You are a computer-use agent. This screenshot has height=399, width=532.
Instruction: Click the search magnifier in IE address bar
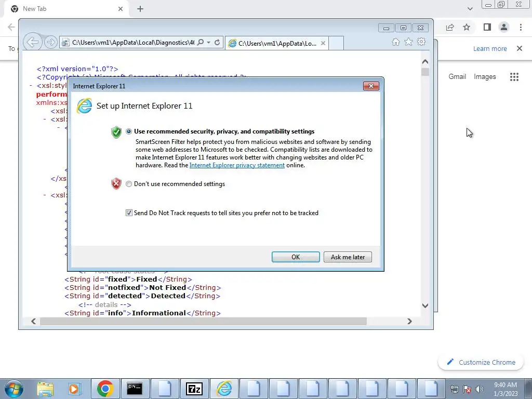[x=201, y=43]
